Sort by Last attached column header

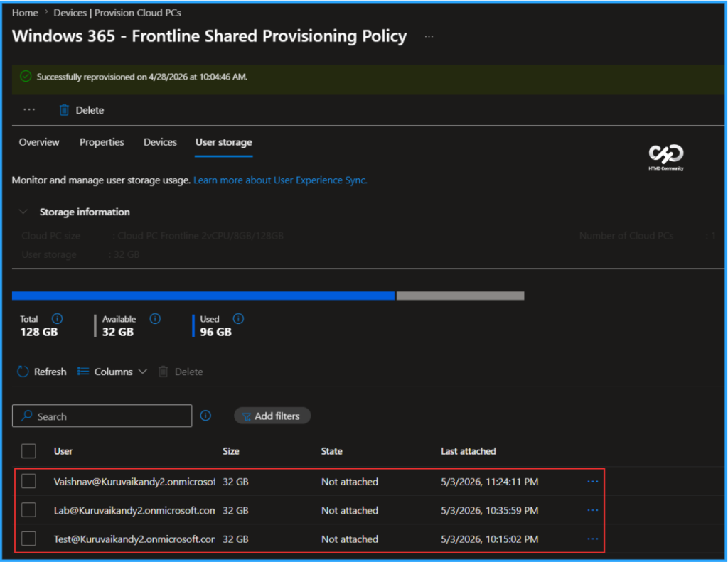point(468,451)
